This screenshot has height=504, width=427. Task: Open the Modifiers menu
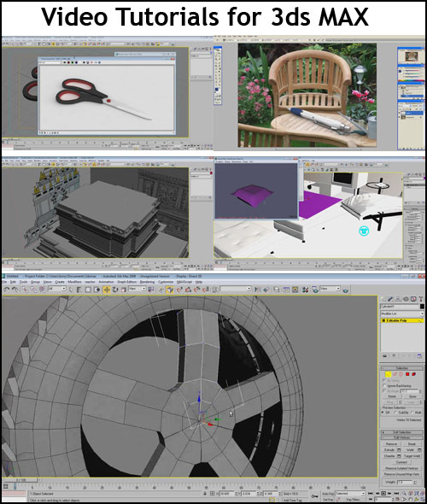74,282
